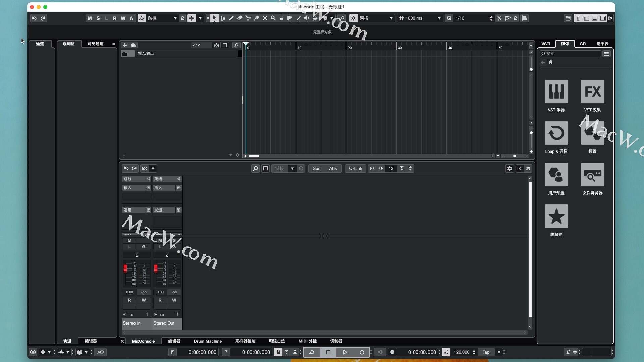The width and height of the screenshot is (644, 362).
Task: Select the Draw pencil tool
Action: 231,18
